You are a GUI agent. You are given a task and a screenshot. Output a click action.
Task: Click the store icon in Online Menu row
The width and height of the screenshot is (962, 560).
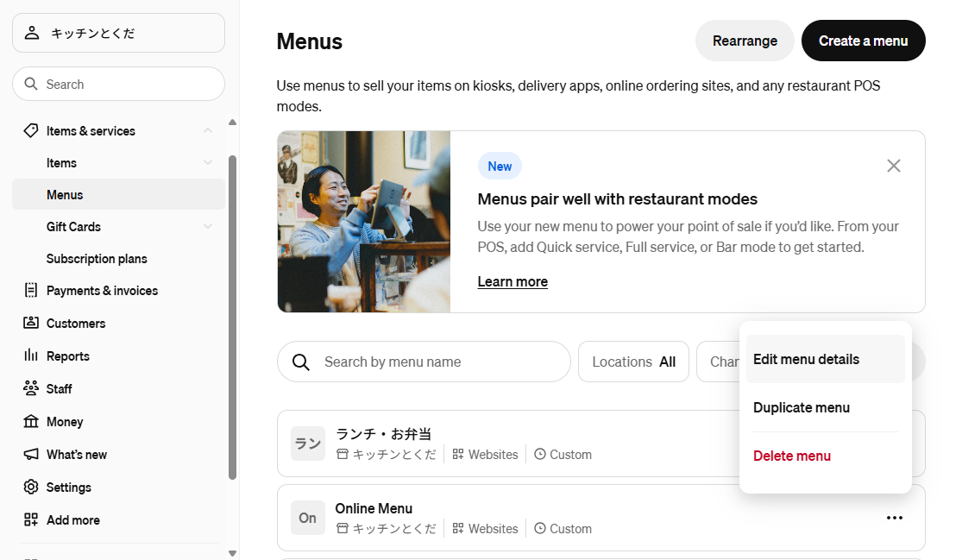[x=343, y=529]
